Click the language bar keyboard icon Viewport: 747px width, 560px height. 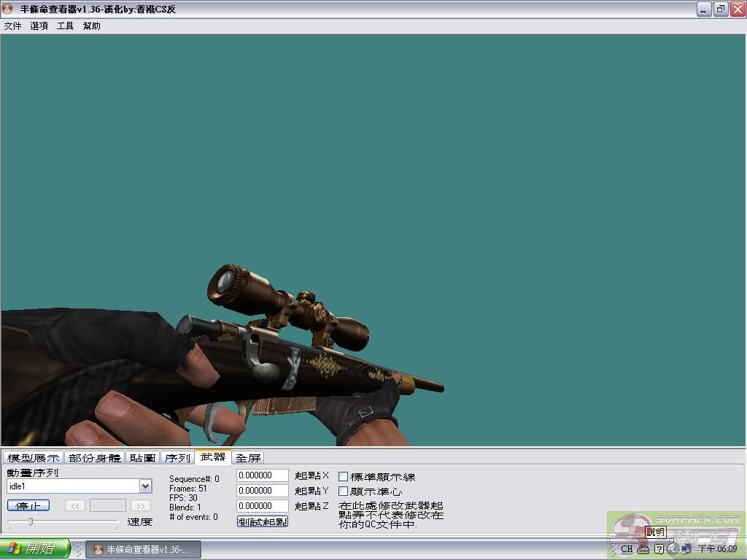pos(643,549)
